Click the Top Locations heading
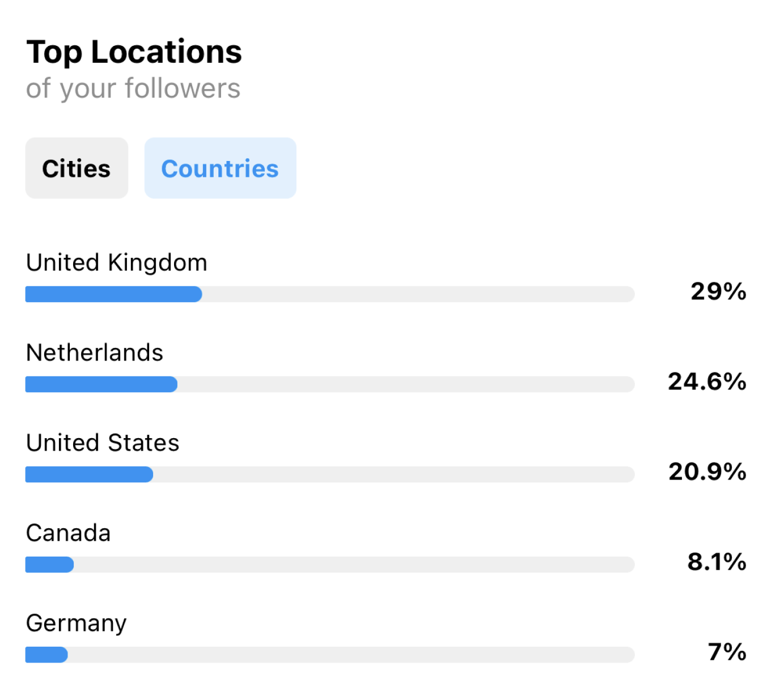Image resolution: width=771 pixels, height=700 pixels. [134, 52]
